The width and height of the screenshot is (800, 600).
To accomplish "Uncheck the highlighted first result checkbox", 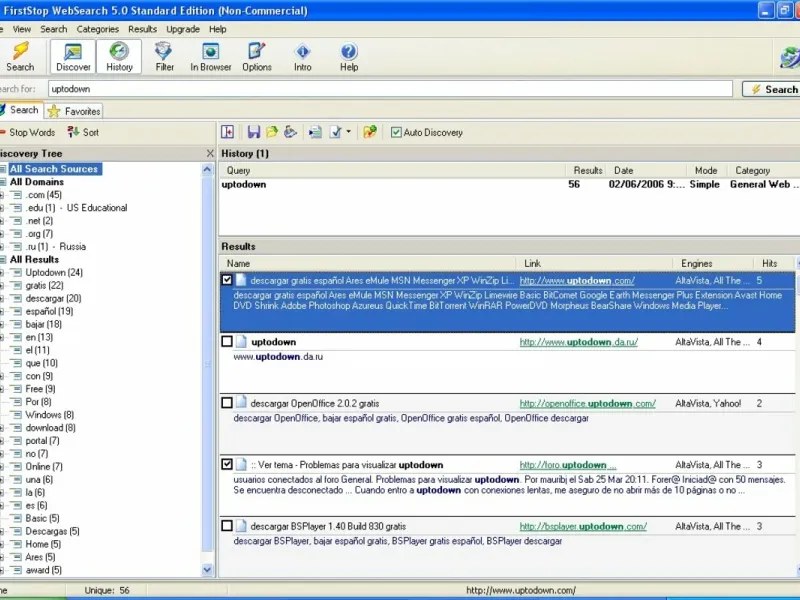I will [x=227, y=280].
